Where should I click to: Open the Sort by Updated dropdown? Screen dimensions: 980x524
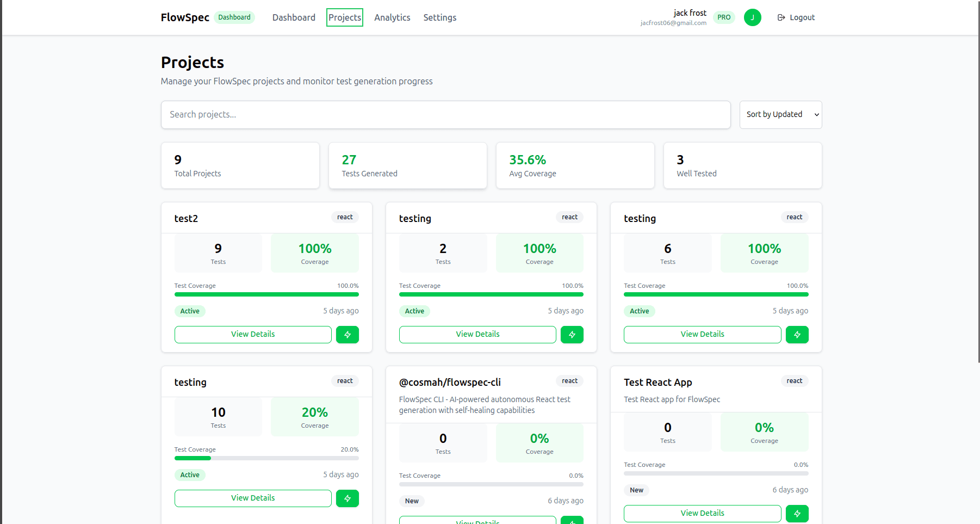(x=780, y=115)
